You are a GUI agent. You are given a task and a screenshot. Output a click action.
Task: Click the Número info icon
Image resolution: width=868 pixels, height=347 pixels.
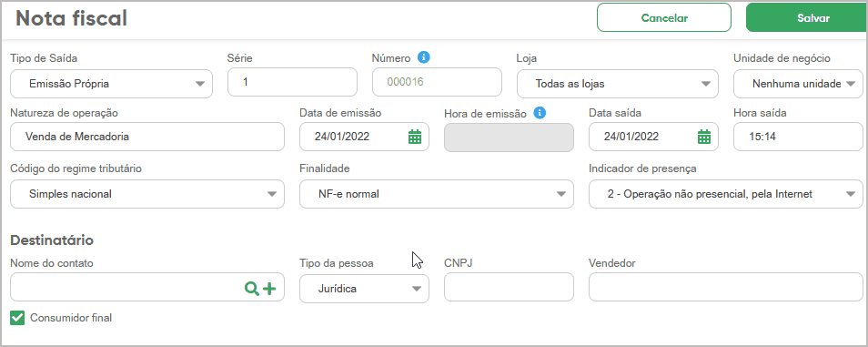tap(424, 57)
